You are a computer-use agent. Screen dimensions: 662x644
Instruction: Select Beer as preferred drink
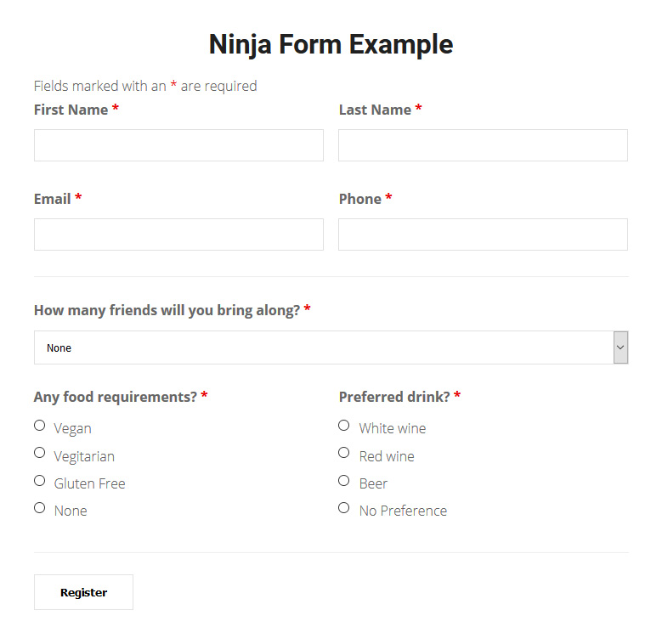click(x=343, y=481)
